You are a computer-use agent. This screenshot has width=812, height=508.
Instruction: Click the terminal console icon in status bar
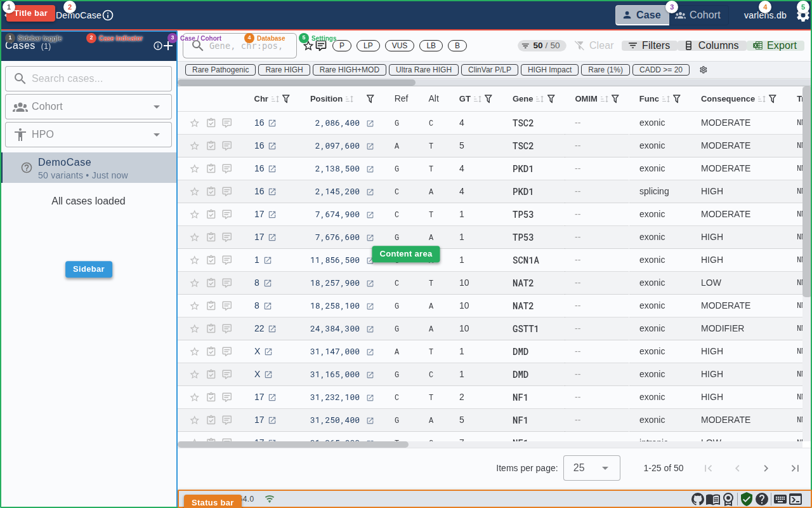[x=796, y=499]
